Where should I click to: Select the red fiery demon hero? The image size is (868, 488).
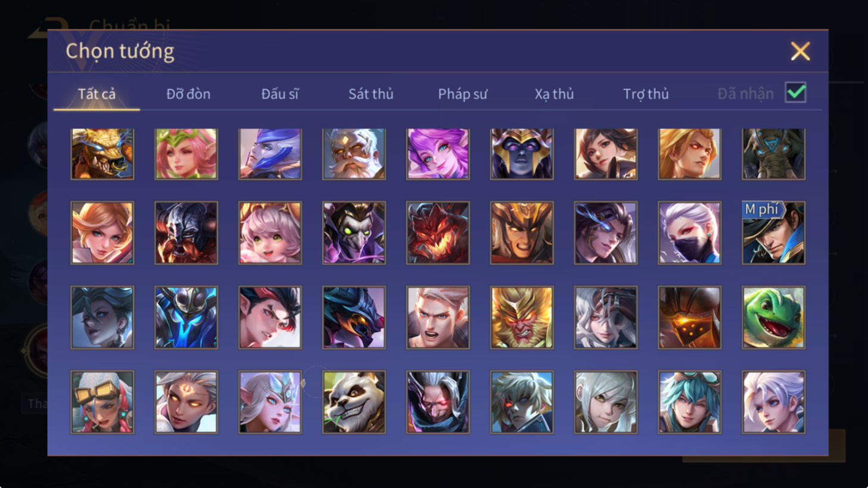[x=438, y=233]
